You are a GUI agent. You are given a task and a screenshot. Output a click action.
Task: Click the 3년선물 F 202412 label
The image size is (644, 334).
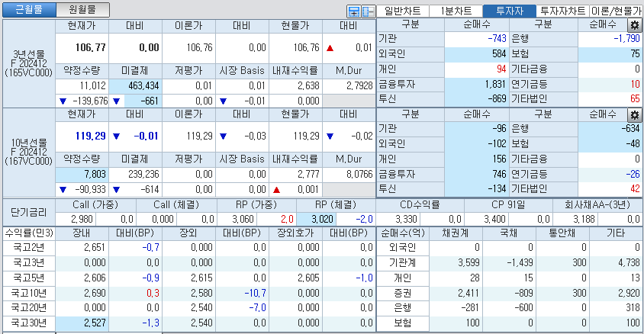pyautogui.click(x=29, y=63)
